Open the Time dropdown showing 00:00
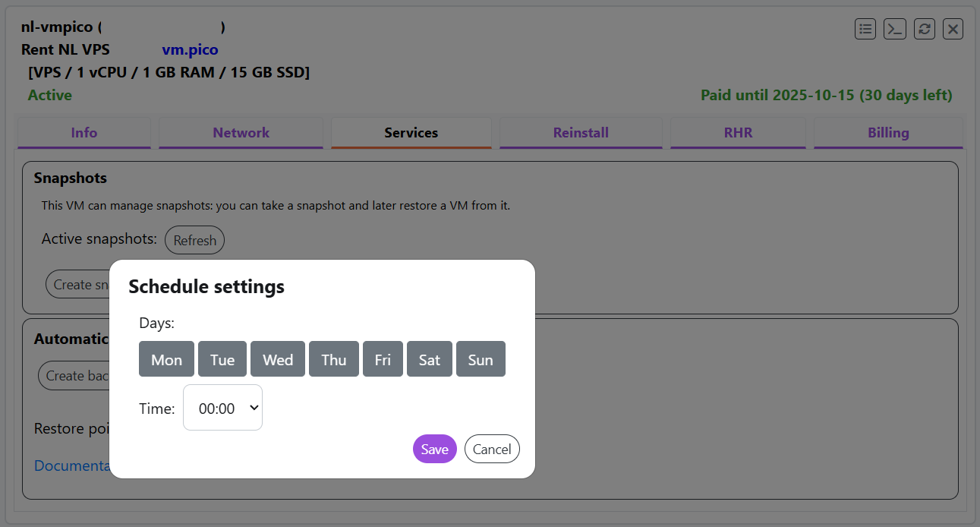The image size is (980, 527). 222,408
